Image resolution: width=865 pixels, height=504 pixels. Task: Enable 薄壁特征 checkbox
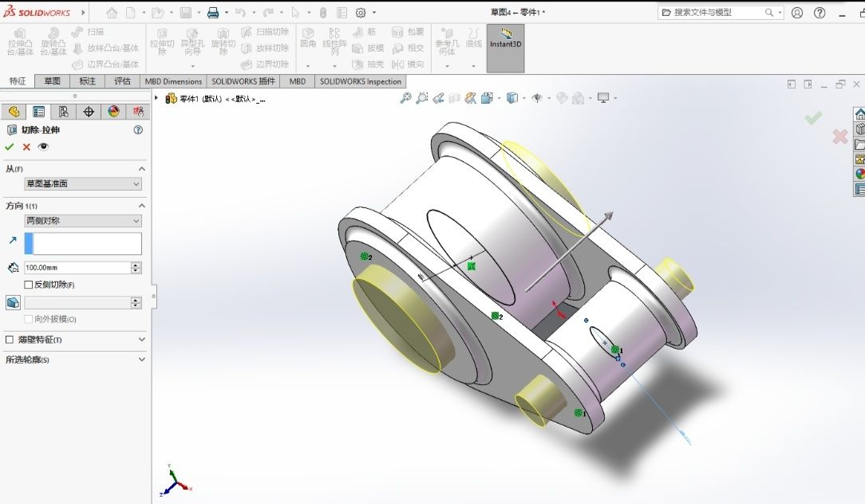(10, 340)
